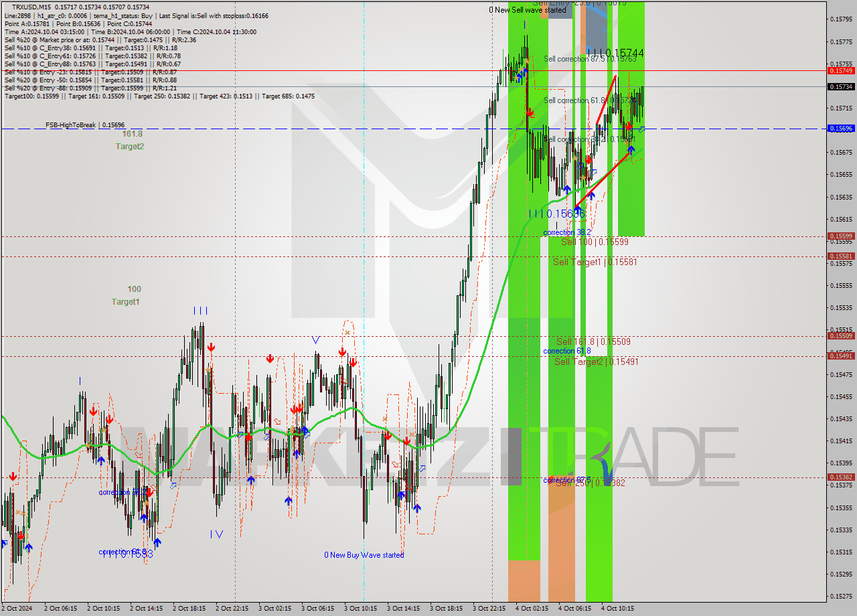Click the 'Sell 100 | 0.15599' label
This screenshot has width=857, height=616.
[x=595, y=242]
